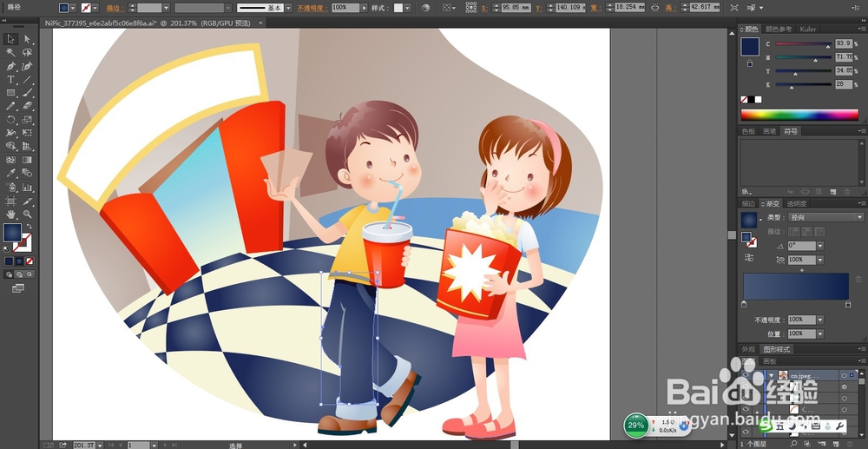
Task: Open the 基本 brush definition dropdown
Action: coord(288,8)
